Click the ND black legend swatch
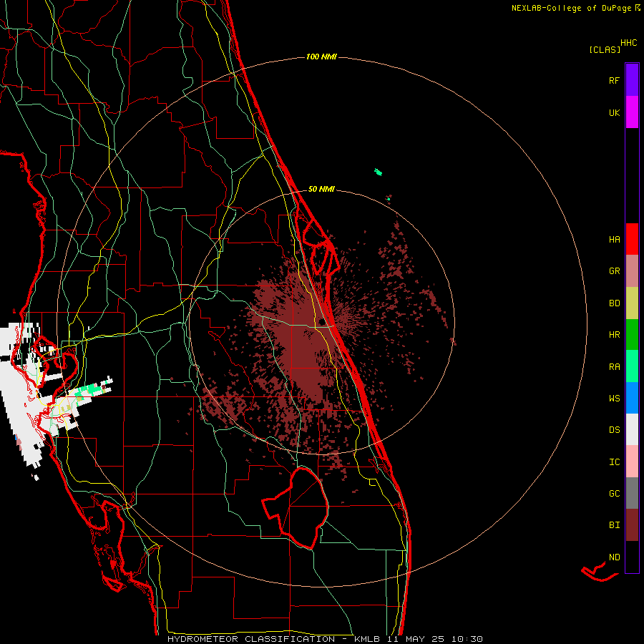 (632, 557)
